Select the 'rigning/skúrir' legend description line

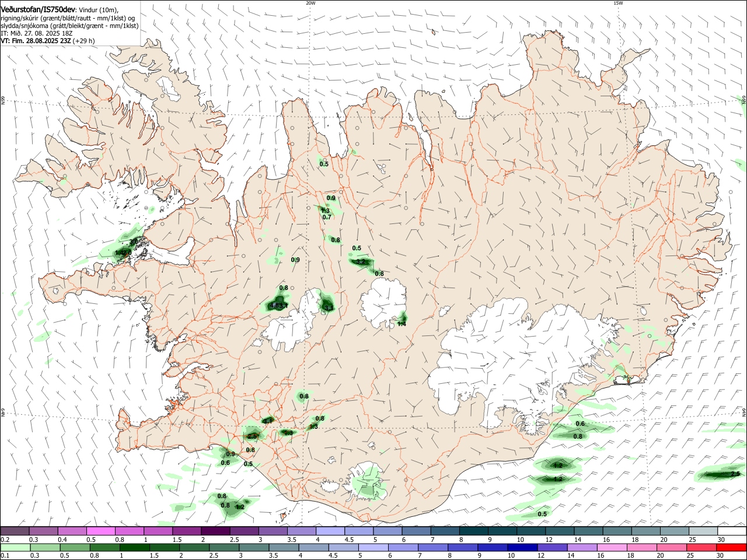click(67, 18)
